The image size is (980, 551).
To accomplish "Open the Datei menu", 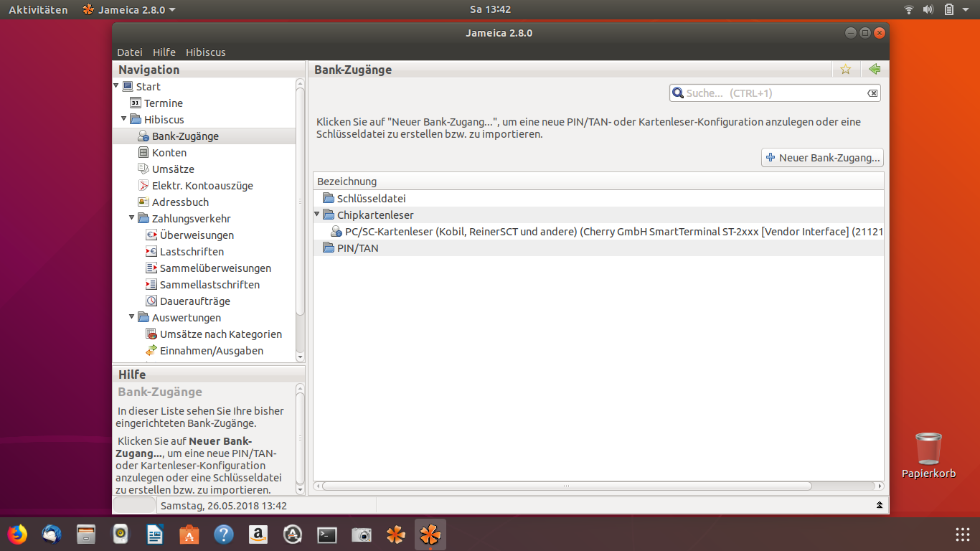I will tap(130, 52).
